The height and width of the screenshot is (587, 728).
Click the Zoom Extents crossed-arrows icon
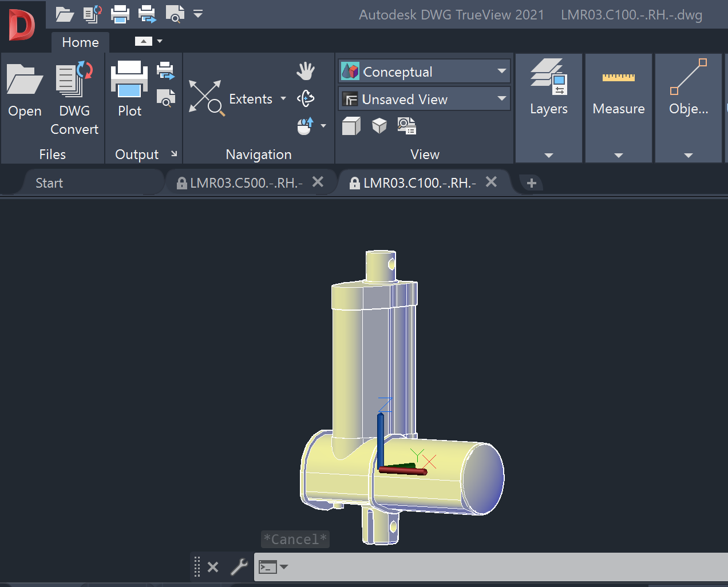tap(206, 97)
